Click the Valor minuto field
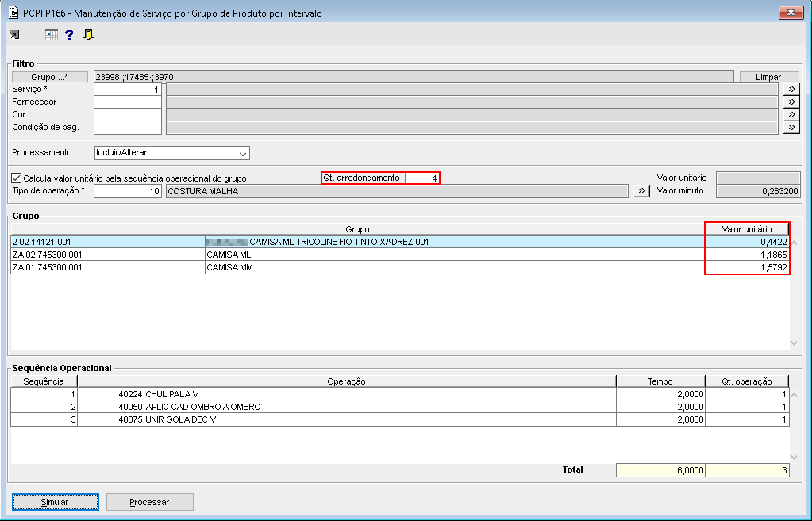 pyautogui.click(x=758, y=191)
